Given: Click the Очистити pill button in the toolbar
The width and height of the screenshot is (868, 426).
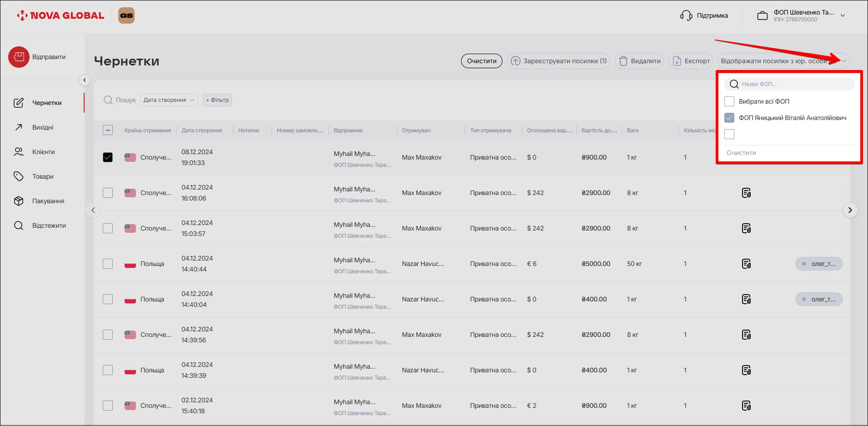Looking at the screenshot, I should click(x=482, y=61).
